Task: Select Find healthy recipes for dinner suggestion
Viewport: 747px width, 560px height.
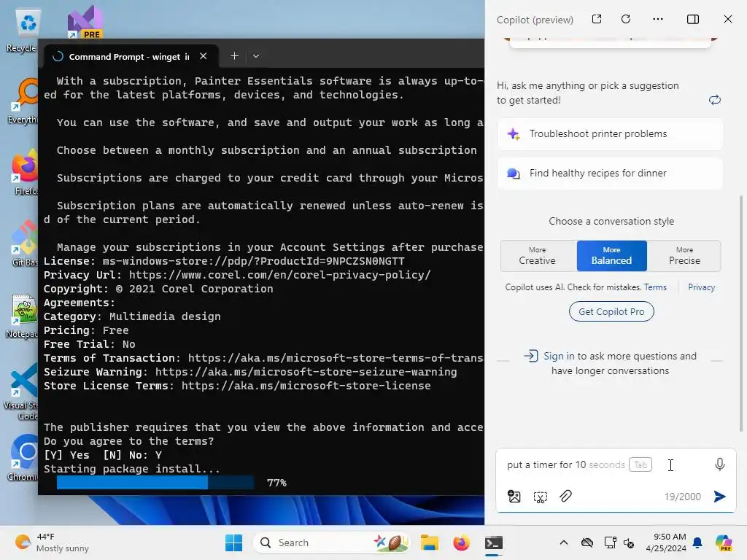Action: click(609, 174)
